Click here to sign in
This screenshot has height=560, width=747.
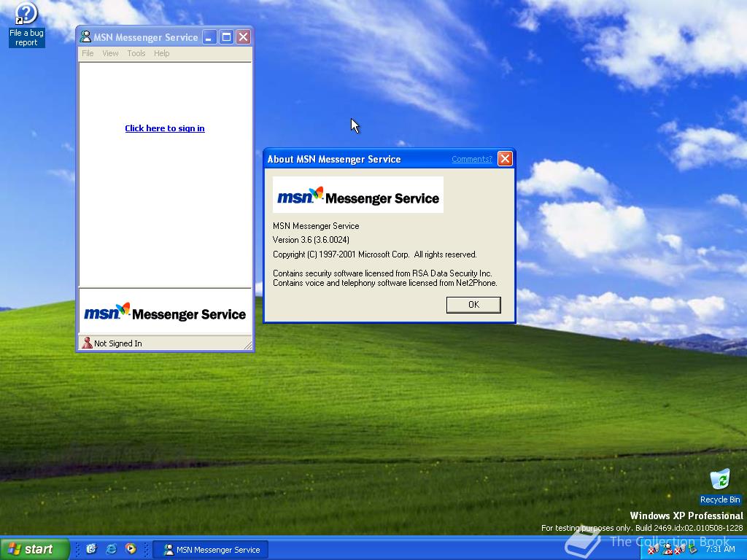click(x=165, y=128)
